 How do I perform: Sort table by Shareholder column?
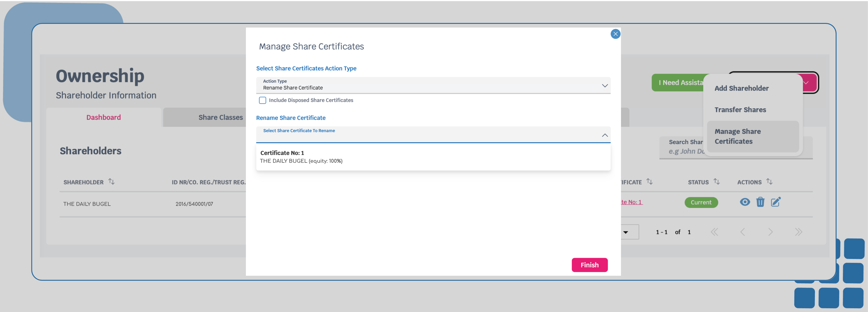point(112,182)
